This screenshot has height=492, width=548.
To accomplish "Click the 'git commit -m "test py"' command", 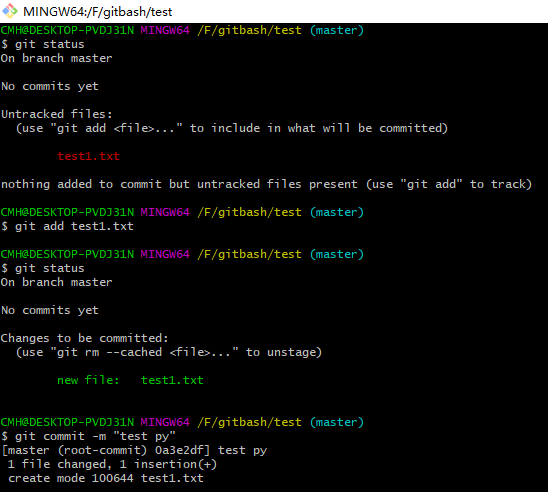I will point(88,436).
